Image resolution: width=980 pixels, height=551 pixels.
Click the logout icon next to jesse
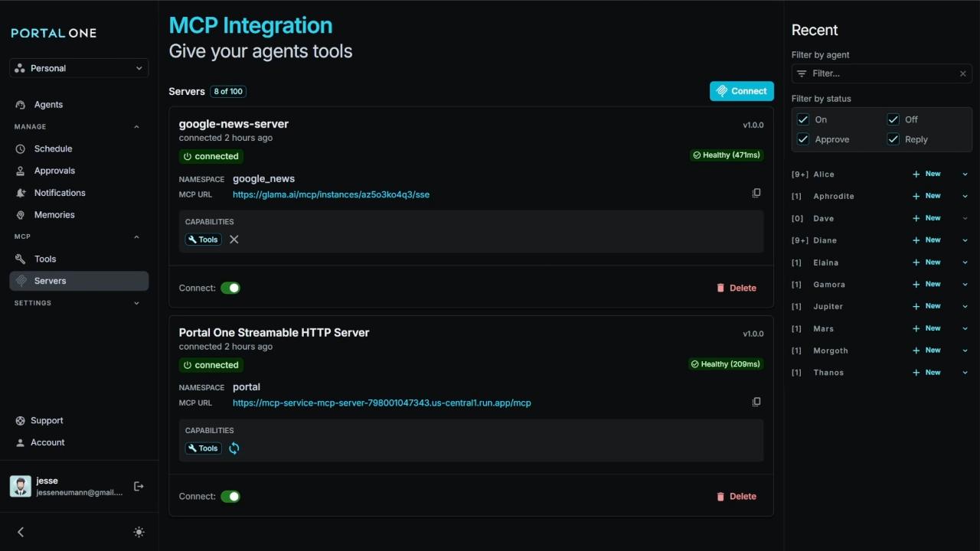[139, 486]
